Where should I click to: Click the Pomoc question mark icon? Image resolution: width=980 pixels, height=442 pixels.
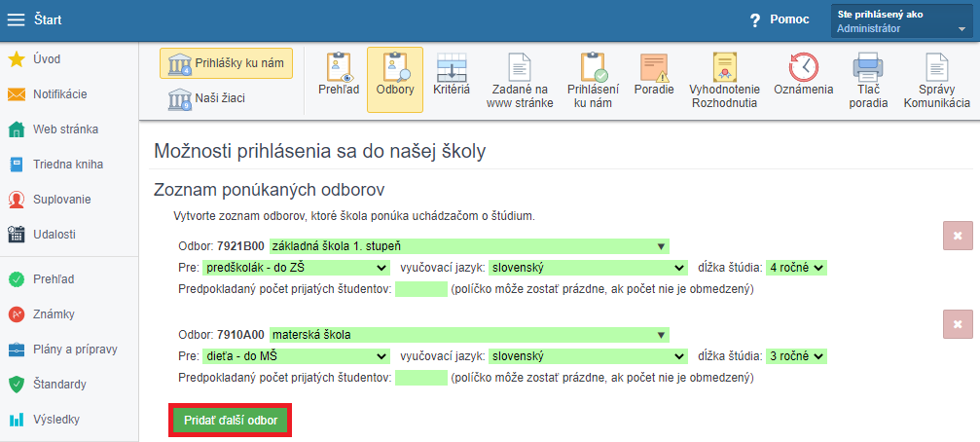tap(755, 20)
